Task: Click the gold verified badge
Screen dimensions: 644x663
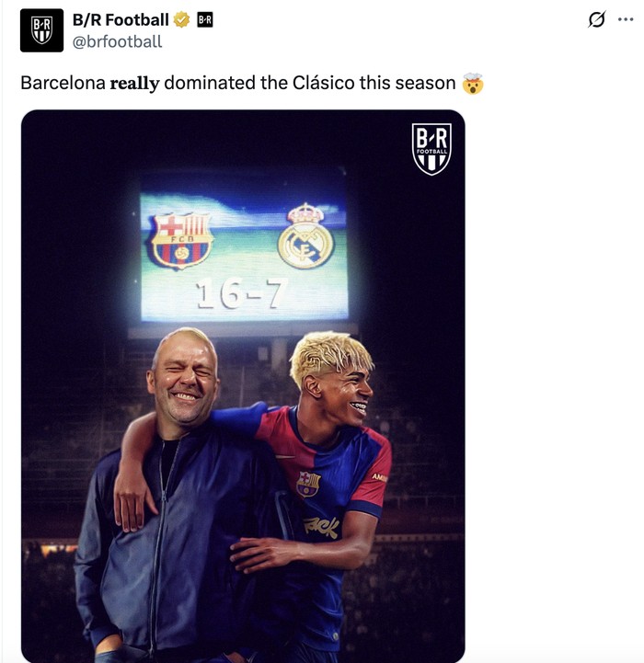Action: (183, 20)
